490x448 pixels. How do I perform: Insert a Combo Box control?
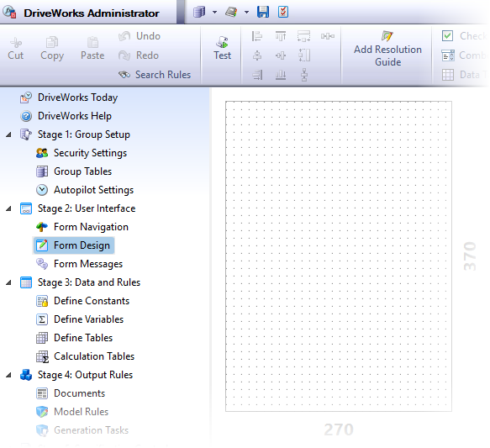pyautogui.click(x=464, y=55)
